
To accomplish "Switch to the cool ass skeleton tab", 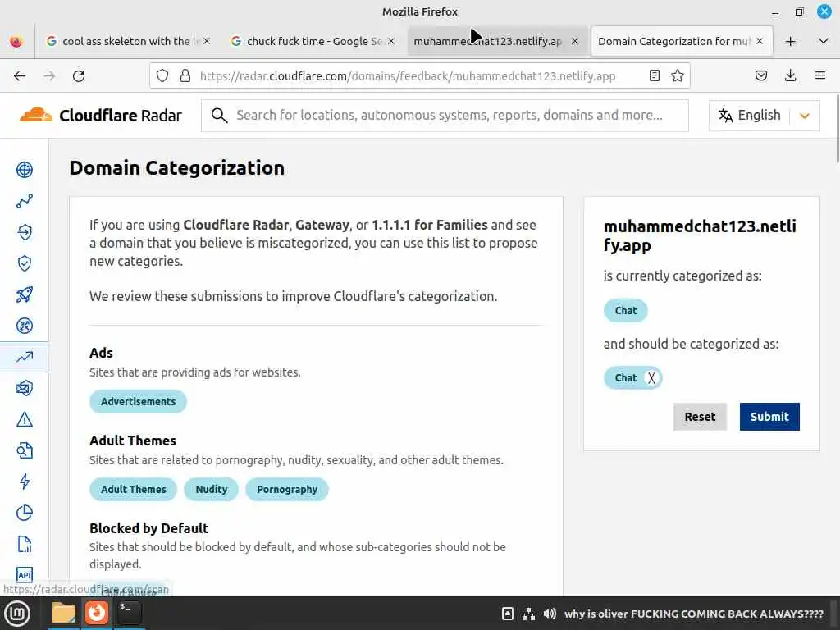I will click(x=129, y=41).
